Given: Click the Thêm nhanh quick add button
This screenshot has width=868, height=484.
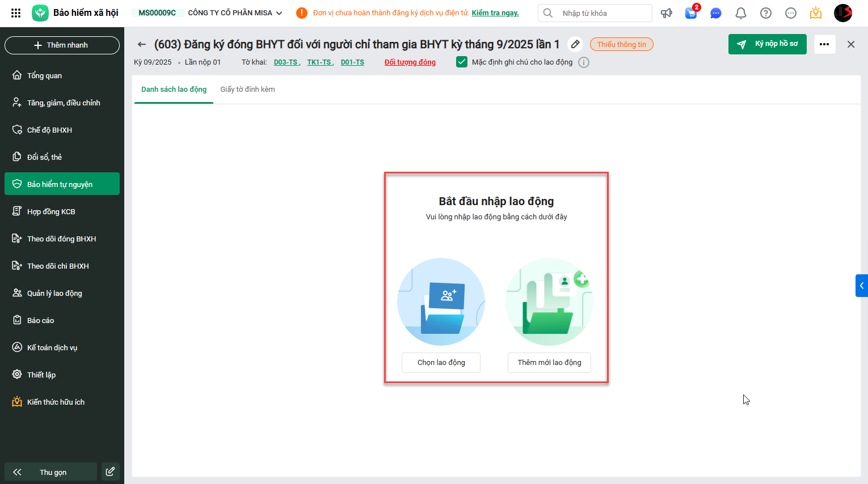Looking at the screenshot, I should point(62,45).
